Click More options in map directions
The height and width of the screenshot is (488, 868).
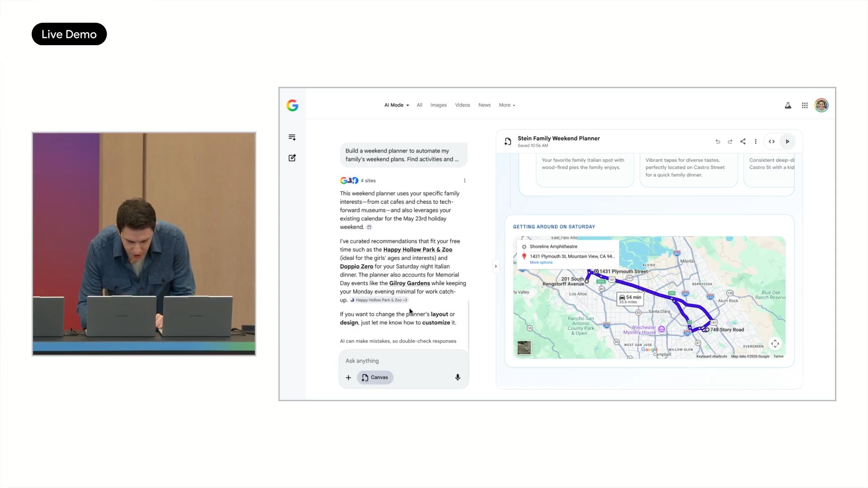[x=541, y=263]
